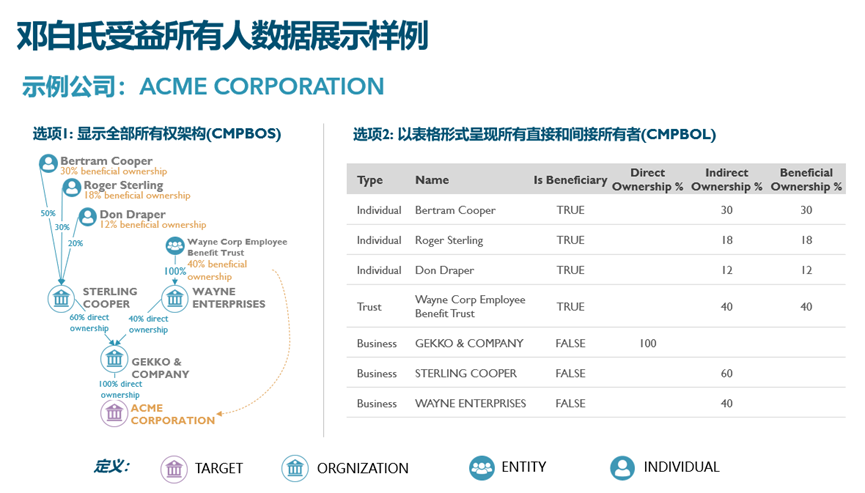Click the INDIVIDUAL legend icon

[x=622, y=467]
